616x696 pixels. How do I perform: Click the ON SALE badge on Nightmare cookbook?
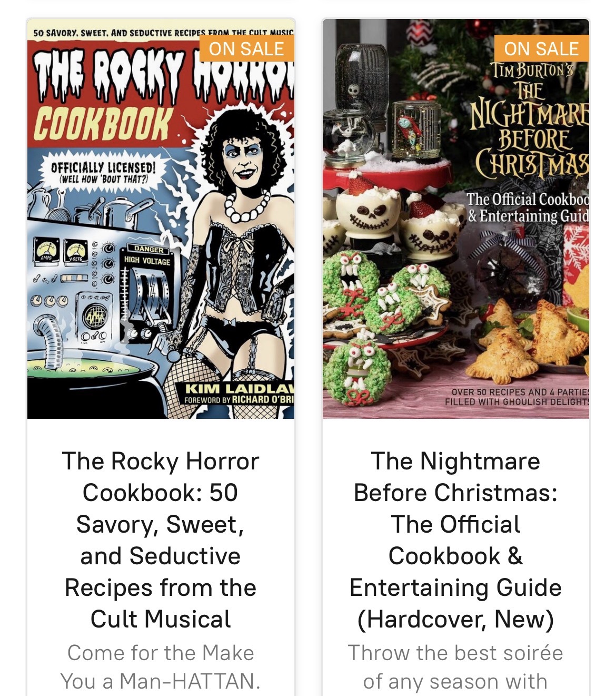542,48
